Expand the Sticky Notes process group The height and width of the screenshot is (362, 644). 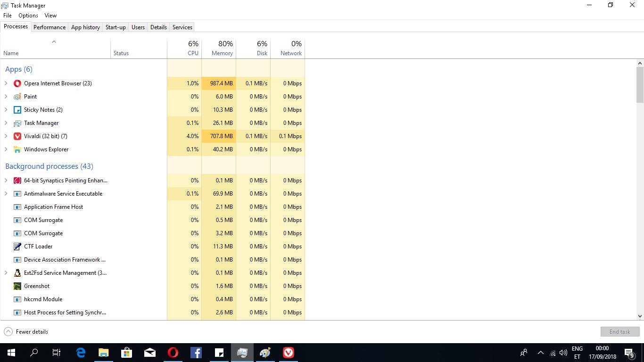point(6,110)
